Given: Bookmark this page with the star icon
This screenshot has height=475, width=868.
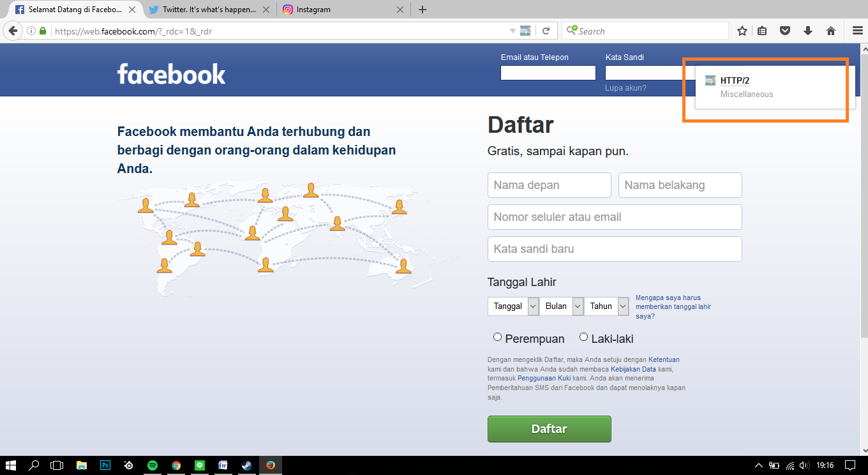Looking at the screenshot, I should point(742,31).
